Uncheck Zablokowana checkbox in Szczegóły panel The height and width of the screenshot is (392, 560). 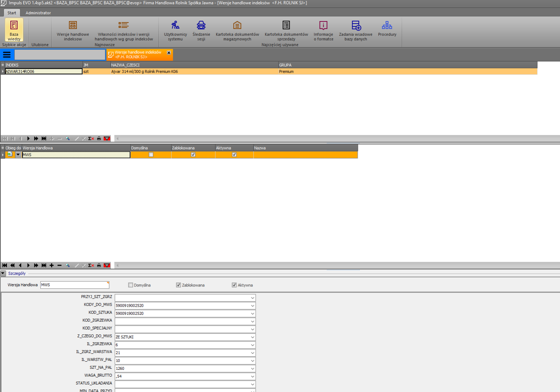(178, 285)
